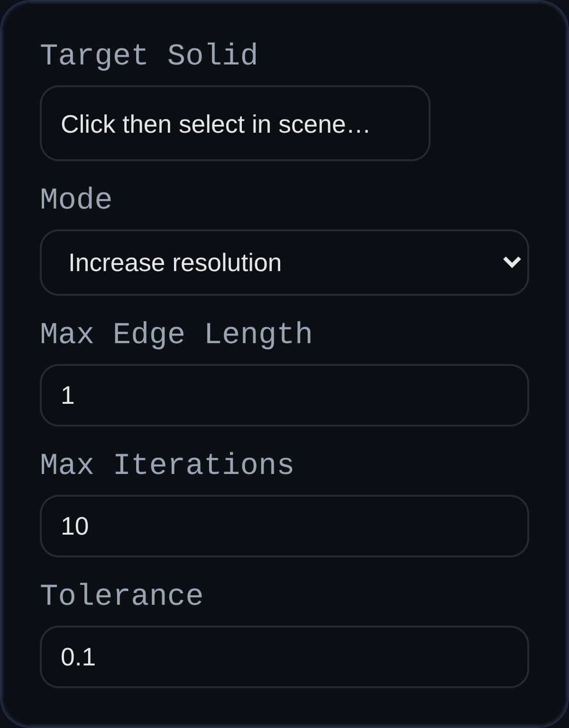Viewport: 569px width, 728px height.
Task: Select the Tolerance input
Action: coord(284,658)
